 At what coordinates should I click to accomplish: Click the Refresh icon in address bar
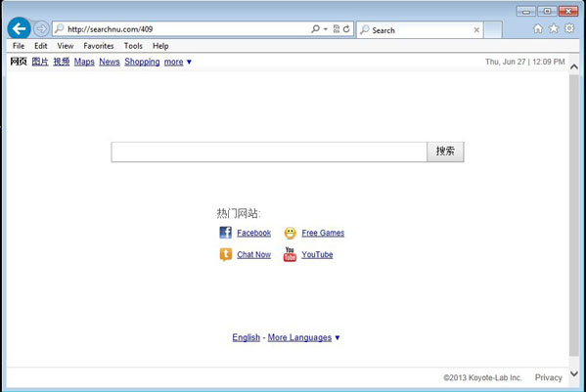[346, 29]
